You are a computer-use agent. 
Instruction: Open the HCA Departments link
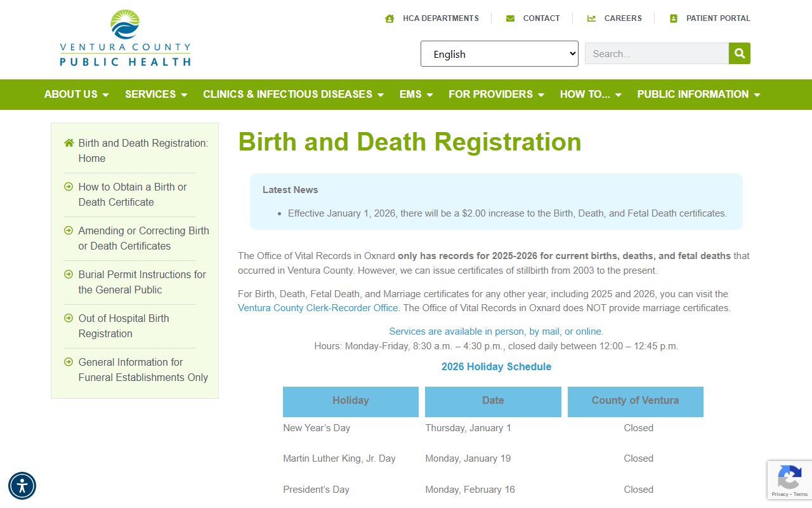click(x=441, y=18)
